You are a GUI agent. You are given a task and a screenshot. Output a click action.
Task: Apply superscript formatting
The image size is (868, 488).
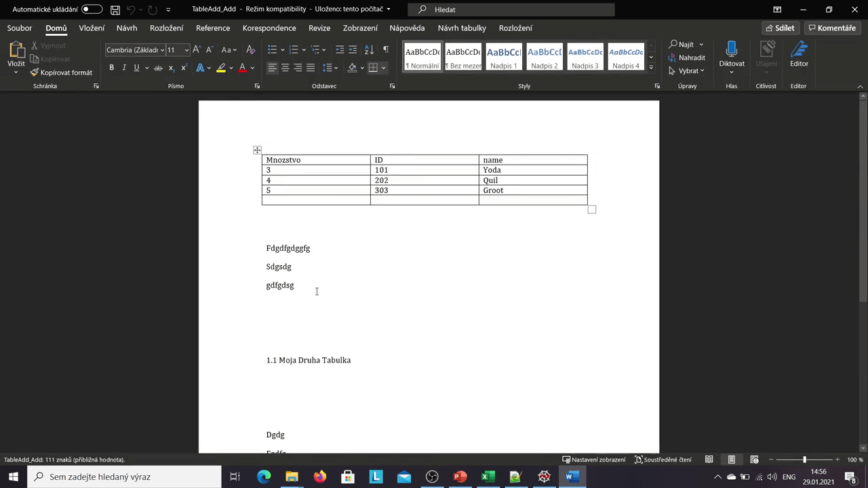pos(184,68)
